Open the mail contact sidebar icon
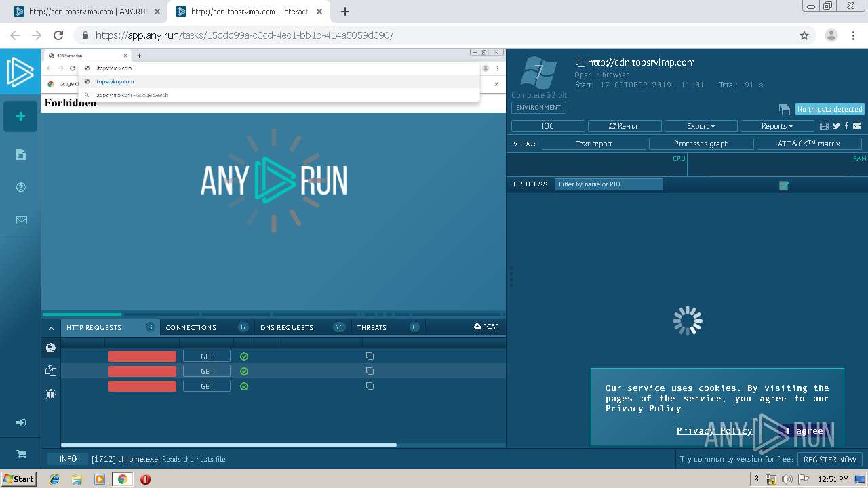868x488 pixels. pos(21,220)
